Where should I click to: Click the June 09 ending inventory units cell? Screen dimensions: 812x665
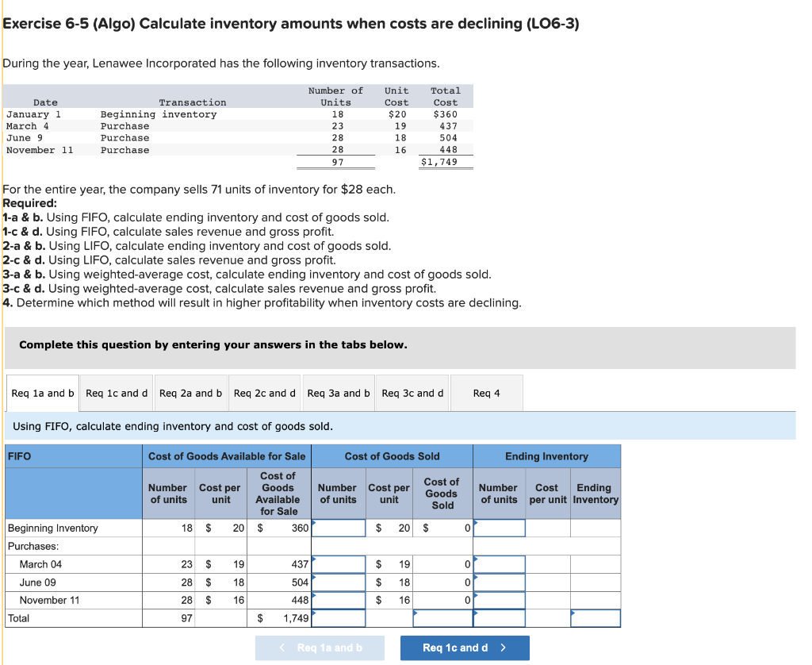click(x=499, y=582)
